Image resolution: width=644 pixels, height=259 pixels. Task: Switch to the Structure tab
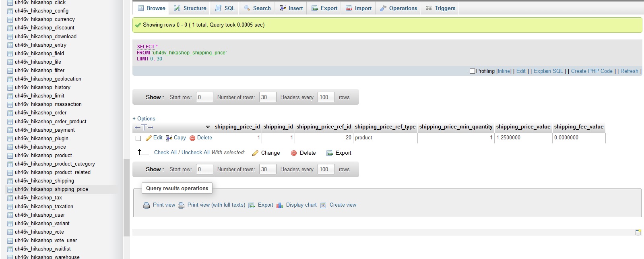point(190,8)
